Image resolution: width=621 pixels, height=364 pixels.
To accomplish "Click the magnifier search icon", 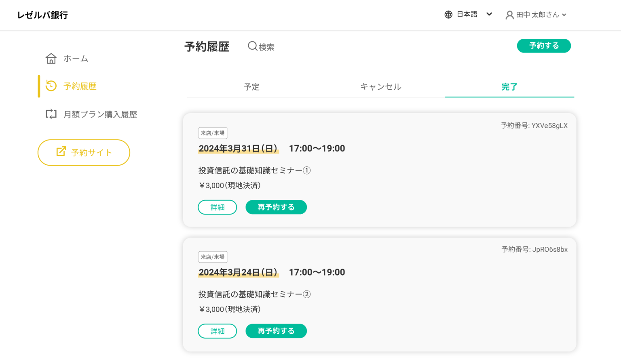I will coord(252,46).
